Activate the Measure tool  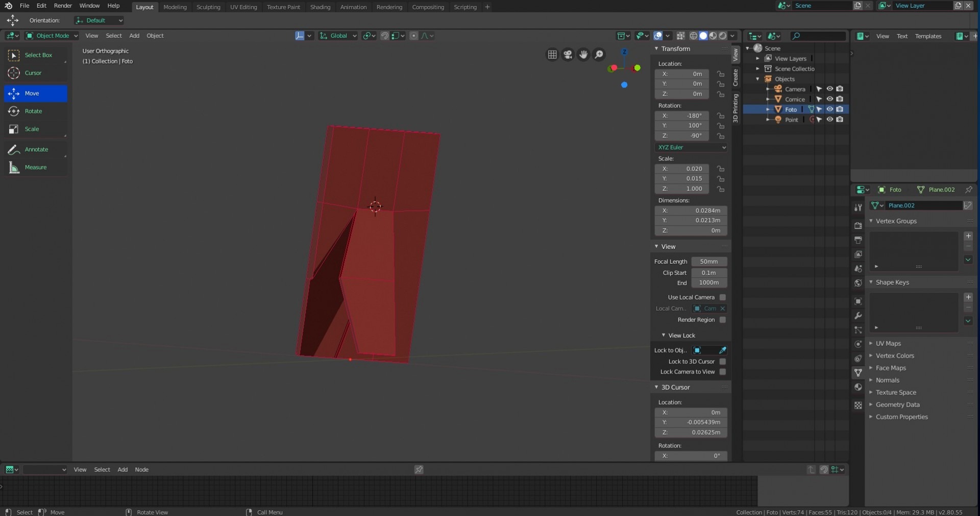pos(36,168)
